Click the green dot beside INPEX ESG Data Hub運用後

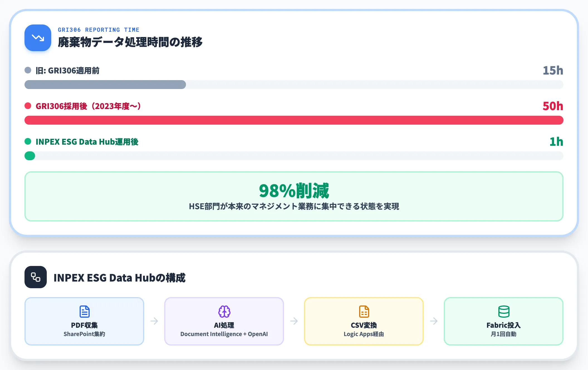[28, 141]
